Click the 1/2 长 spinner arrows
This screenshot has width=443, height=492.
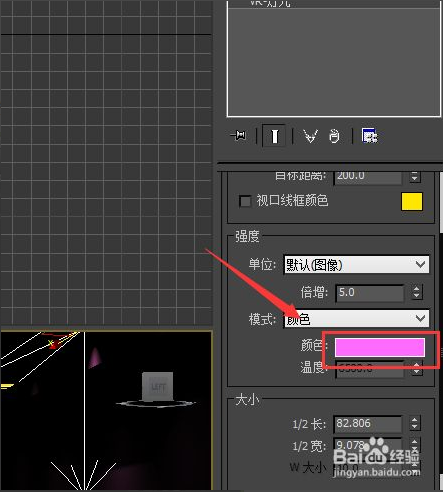[414, 423]
